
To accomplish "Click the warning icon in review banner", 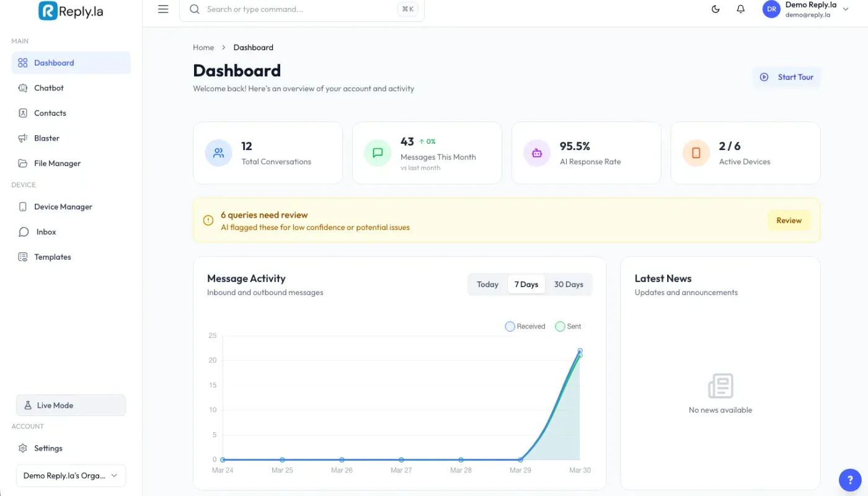I will (208, 221).
